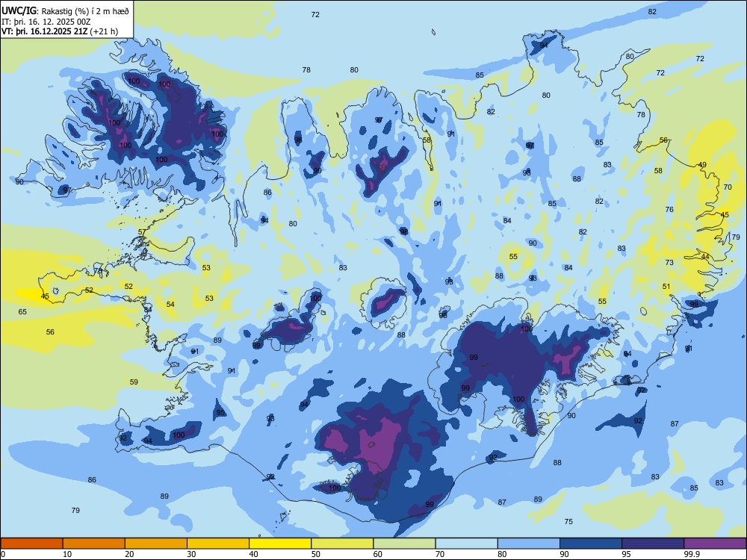Select the orange 10–20 legend color band
Image resolution: width=747 pixels, height=560 pixels.
94,544
